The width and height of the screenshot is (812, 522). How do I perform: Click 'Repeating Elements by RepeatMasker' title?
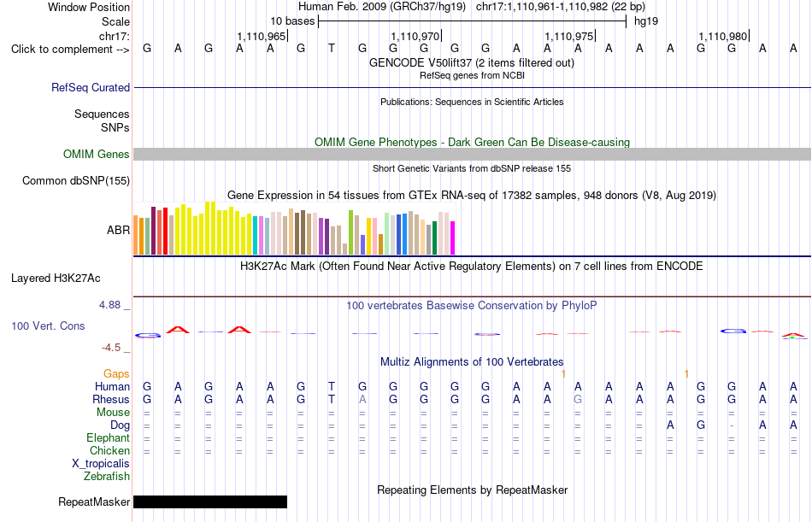tap(472, 490)
